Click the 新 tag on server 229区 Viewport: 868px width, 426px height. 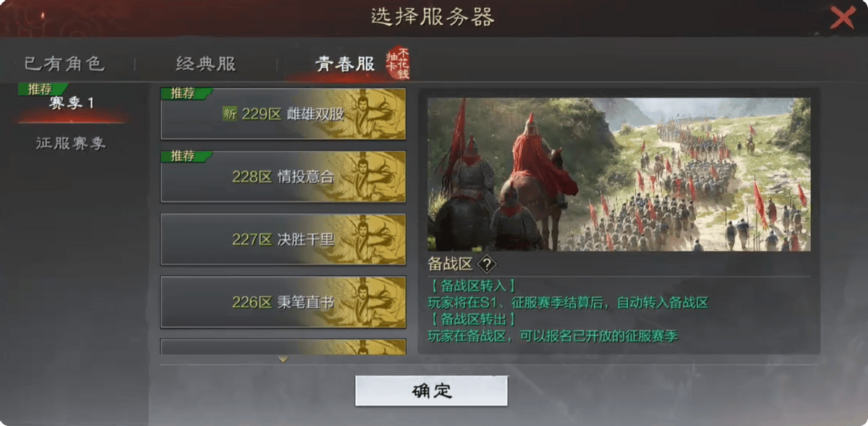[229, 114]
